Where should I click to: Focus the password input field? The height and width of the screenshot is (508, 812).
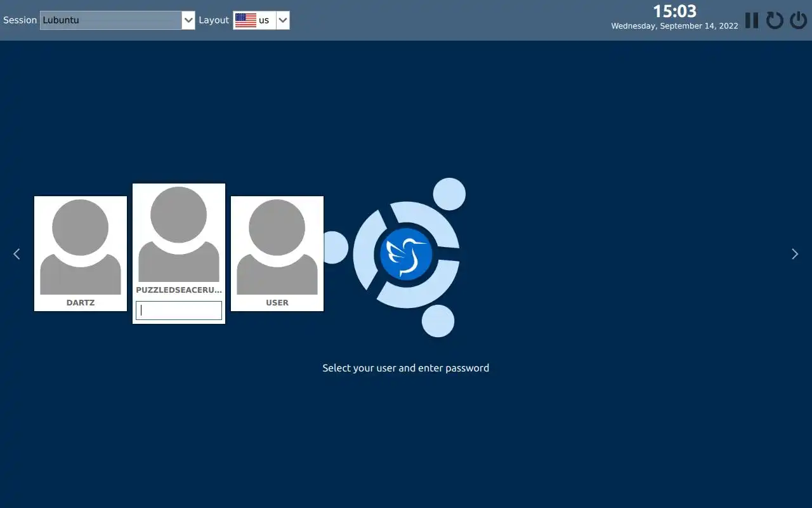[179, 311]
